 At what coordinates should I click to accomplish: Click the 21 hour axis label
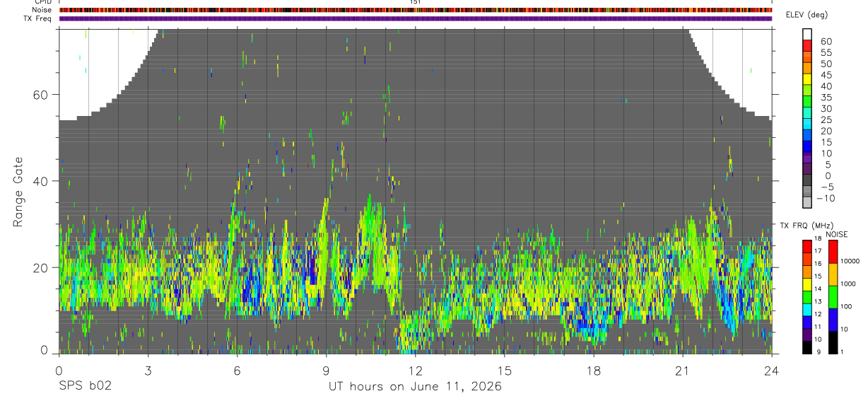683,370
